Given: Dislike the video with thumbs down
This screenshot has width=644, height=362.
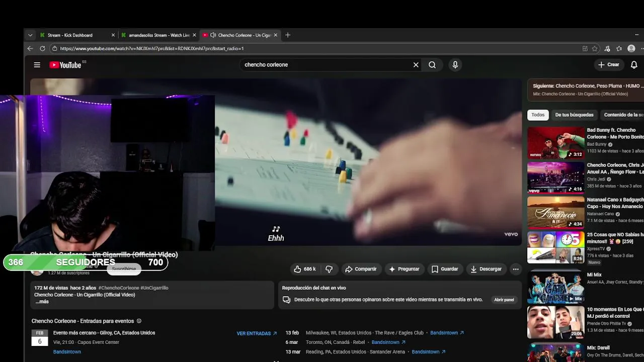Looking at the screenshot, I should click(329, 269).
